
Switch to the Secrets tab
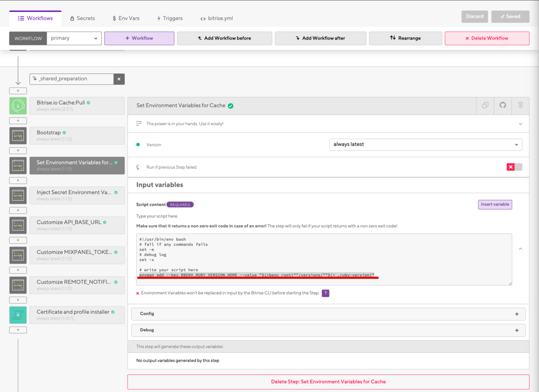[82, 18]
